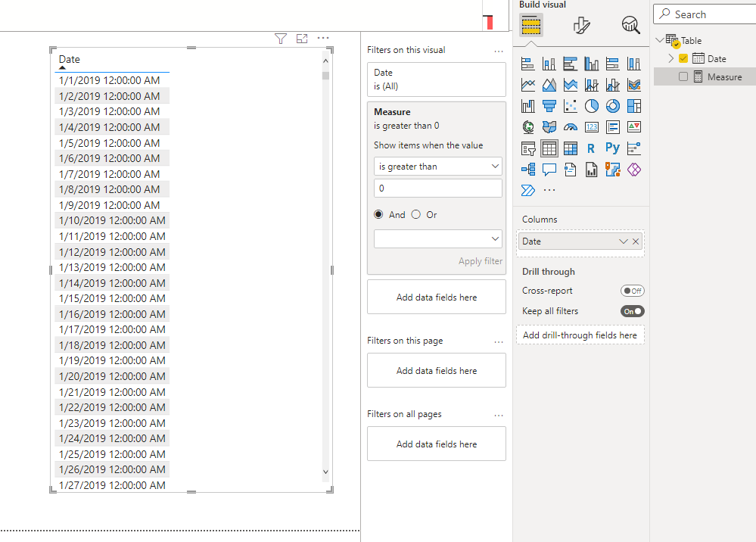Click Add data fields under all pages

coord(437,444)
